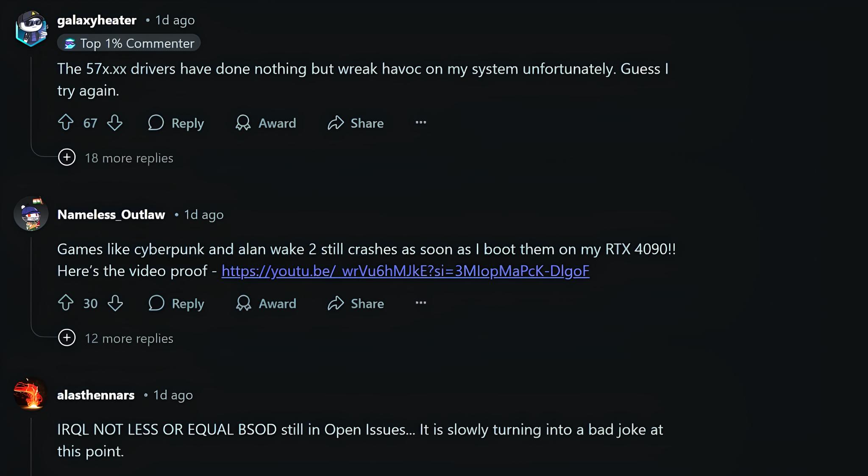Visit alasthennars' profile via username
Image resolution: width=868 pixels, height=476 pixels.
tap(96, 395)
